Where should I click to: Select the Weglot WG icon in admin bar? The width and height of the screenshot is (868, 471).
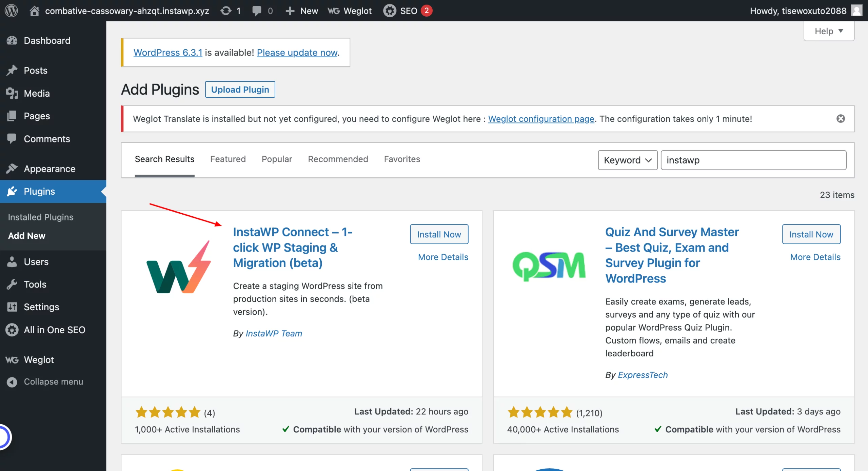coord(334,11)
